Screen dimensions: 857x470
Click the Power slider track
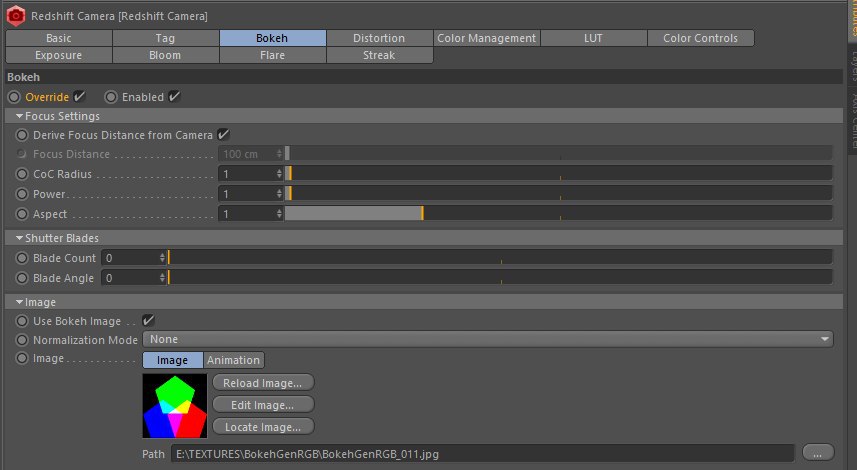click(559, 194)
